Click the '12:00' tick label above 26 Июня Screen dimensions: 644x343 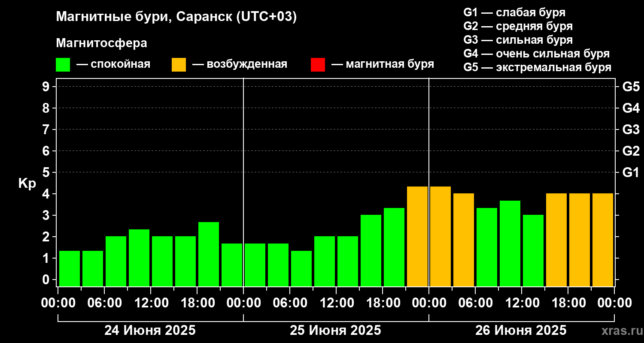pyautogui.click(x=522, y=303)
